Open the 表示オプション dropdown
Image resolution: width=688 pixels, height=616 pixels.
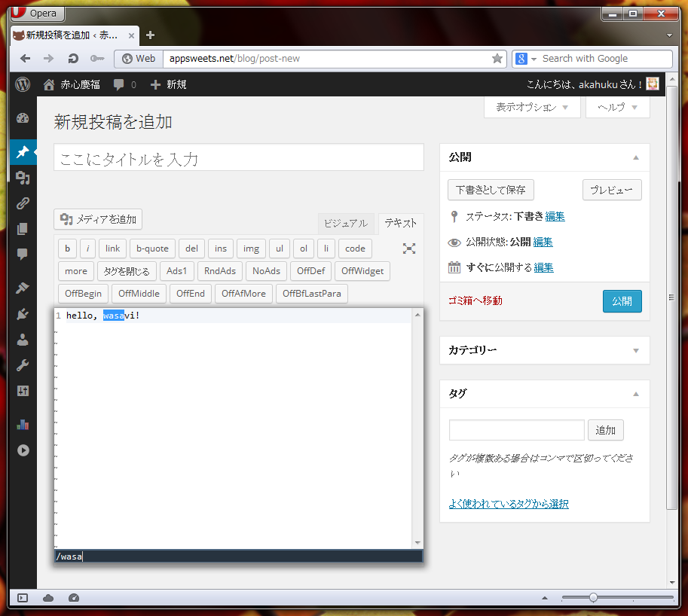click(x=532, y=107)
